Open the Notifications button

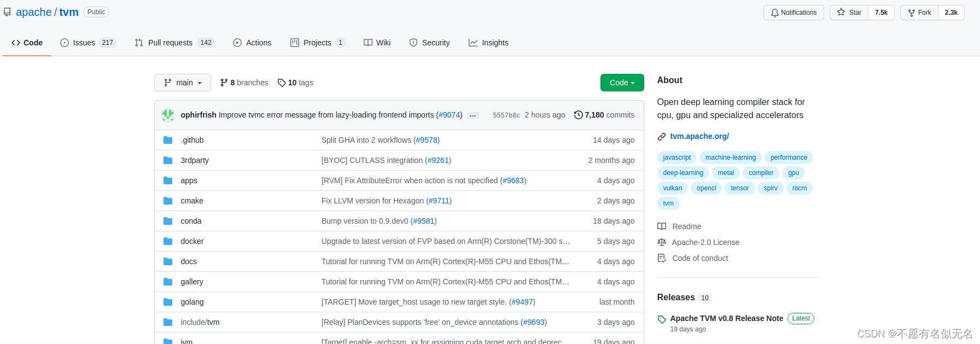[x=794, y=13]
